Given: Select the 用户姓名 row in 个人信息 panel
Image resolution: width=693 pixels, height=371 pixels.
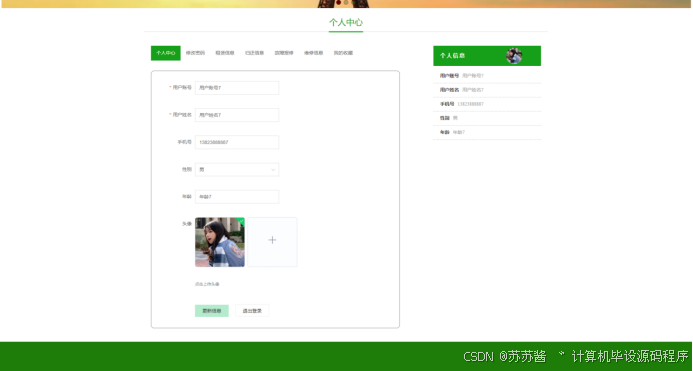Looking at the screenshot, I should [487, 90].
